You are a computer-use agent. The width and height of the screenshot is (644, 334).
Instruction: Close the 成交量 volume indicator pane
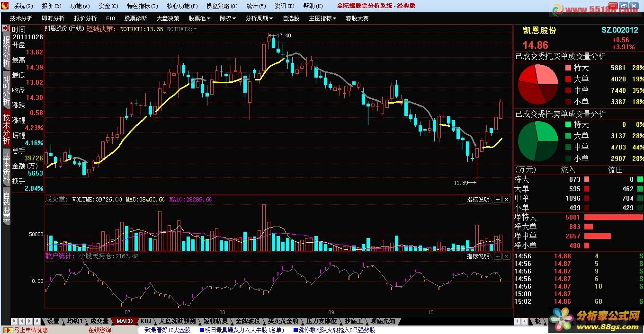506,200
